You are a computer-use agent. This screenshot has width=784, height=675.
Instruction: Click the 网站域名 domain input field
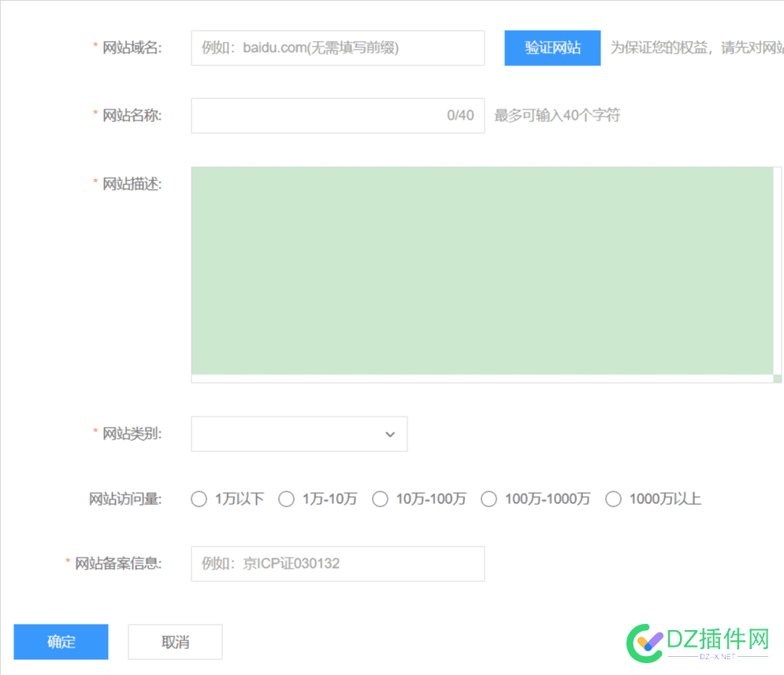337,48
